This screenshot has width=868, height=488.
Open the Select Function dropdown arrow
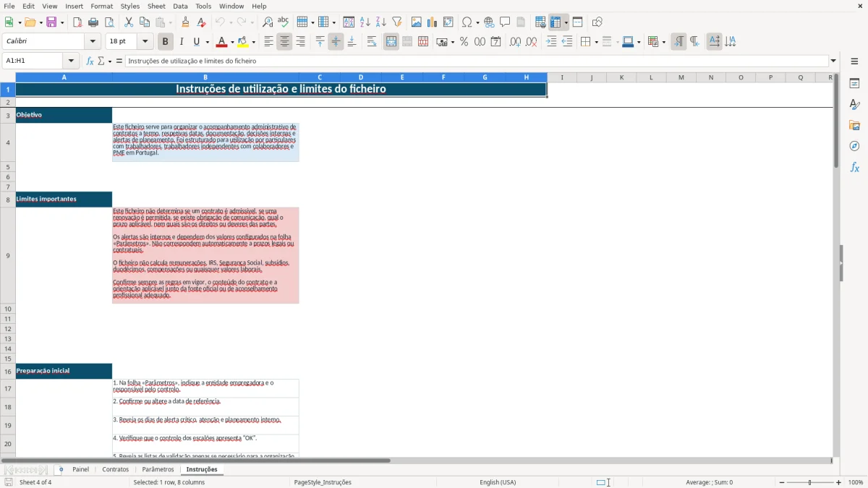tap(110, 61)
